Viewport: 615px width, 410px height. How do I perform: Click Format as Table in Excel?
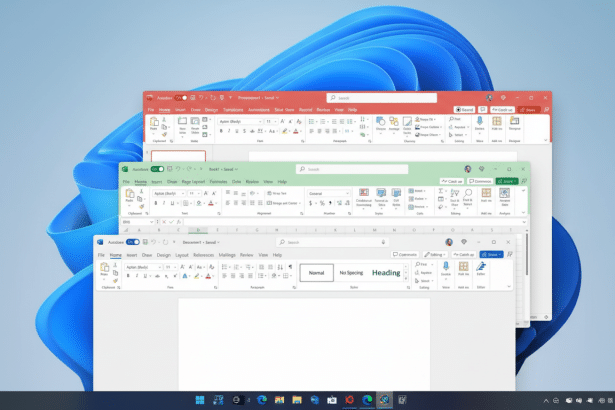pos(381,197)
